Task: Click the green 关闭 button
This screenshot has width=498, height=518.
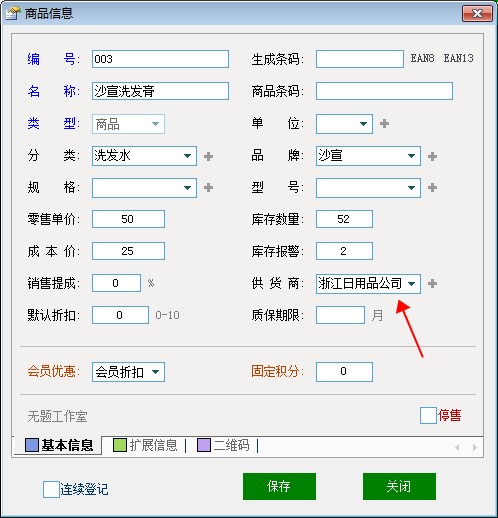Action: click(x=399, y=486)
